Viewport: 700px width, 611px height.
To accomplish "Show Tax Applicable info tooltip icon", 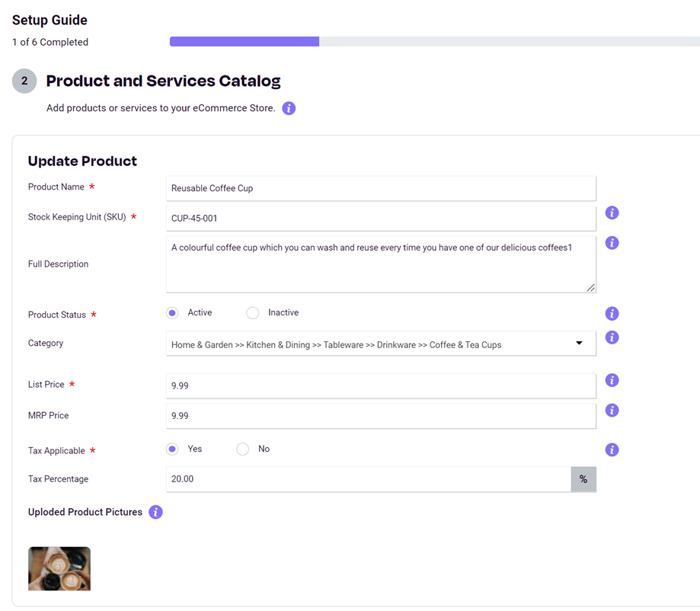I will [x=612, y=449].
